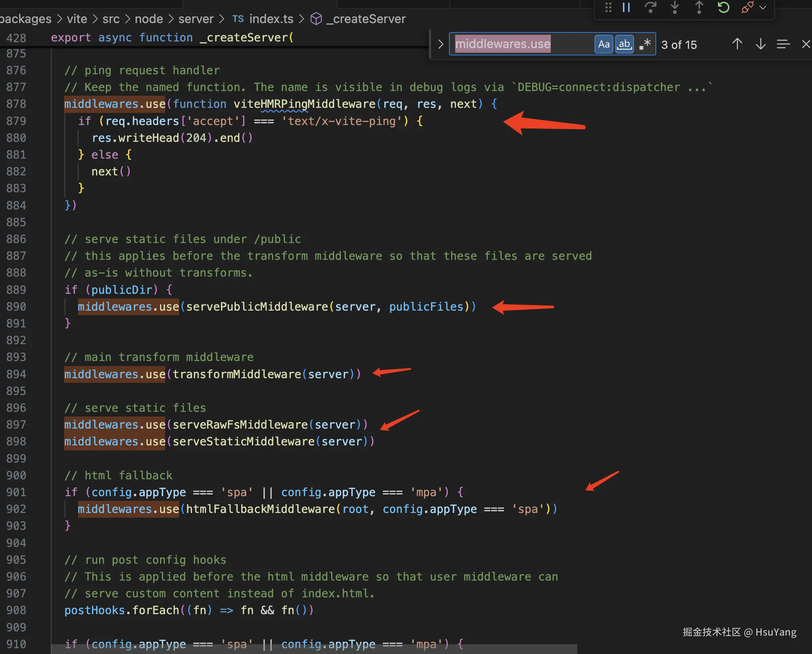Screen dimensions: 812x654
Task: Expand the Replace field in find widget
Action: pos(441,44)
